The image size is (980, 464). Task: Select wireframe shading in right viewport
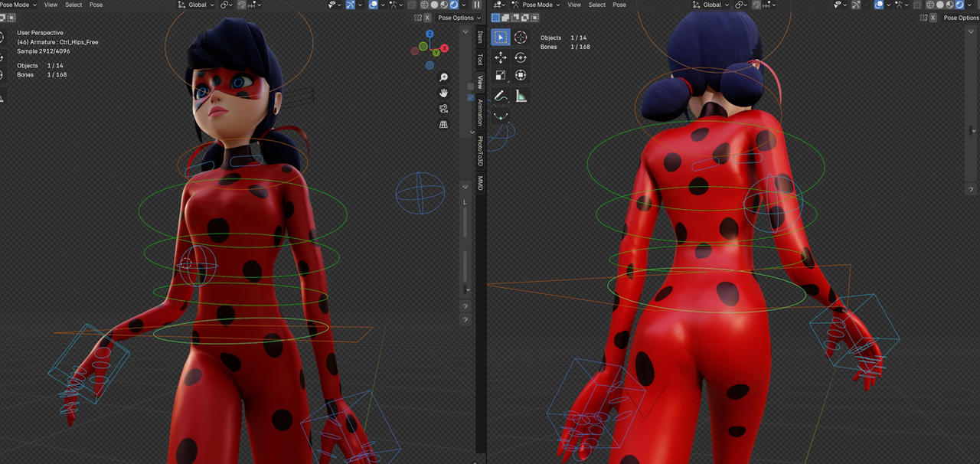pos(930,5)
